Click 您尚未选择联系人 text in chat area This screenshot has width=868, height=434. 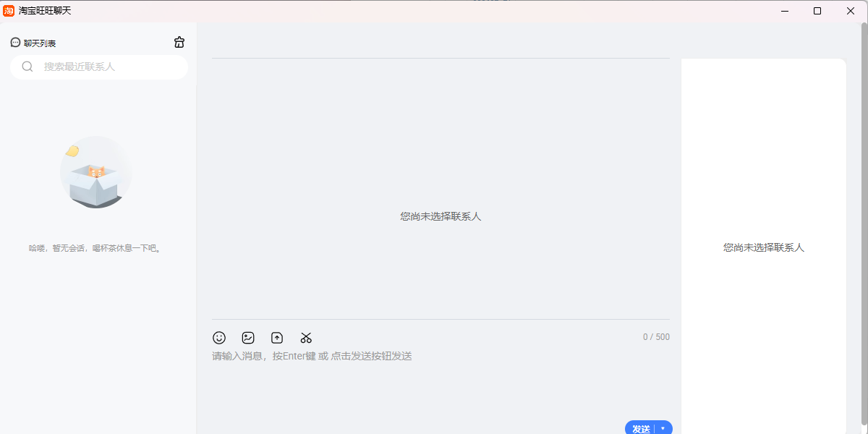click(441, 216)
